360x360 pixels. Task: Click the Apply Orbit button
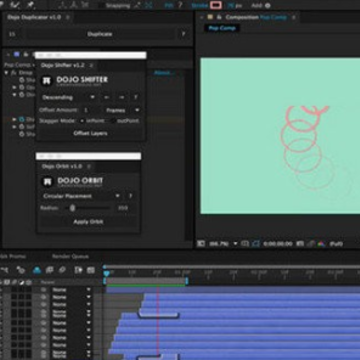coord(88,222)
